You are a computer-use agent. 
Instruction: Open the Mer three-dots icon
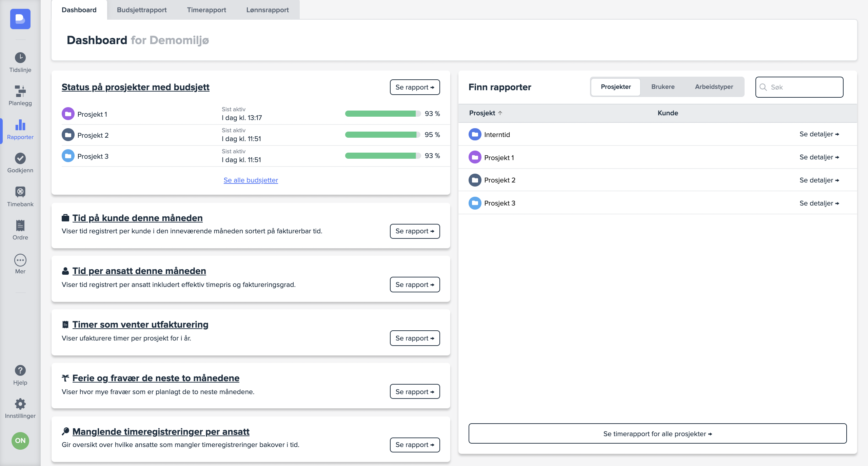click(20, 260)
